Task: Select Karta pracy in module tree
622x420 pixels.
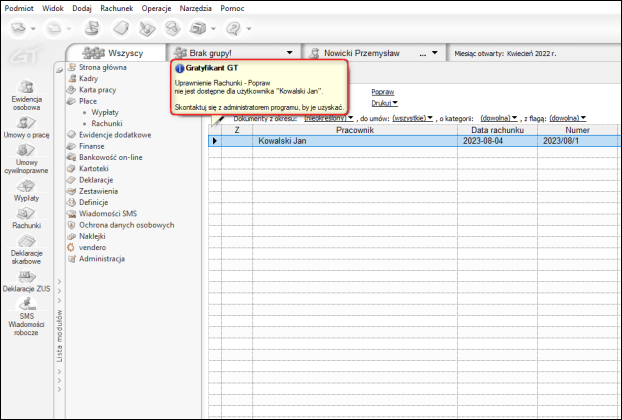Action: pyautogui.click(x=97, y=90)
